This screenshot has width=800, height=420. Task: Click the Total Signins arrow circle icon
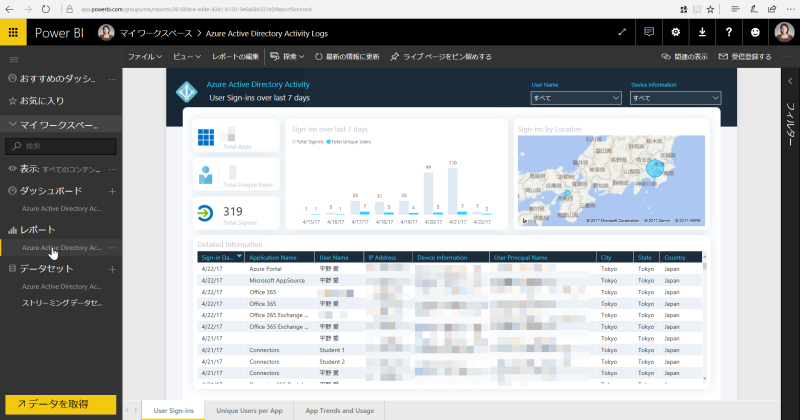coord(205,213)
